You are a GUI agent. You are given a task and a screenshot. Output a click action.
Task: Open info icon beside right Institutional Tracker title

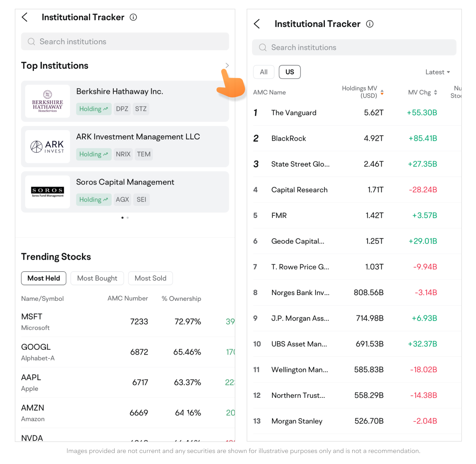[x=370, y=24]
